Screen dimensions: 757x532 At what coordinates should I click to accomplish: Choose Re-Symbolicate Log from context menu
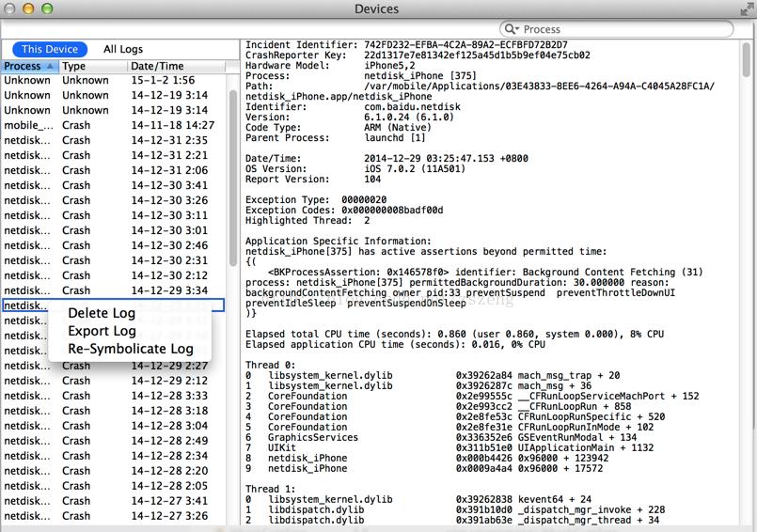[131, 349]
